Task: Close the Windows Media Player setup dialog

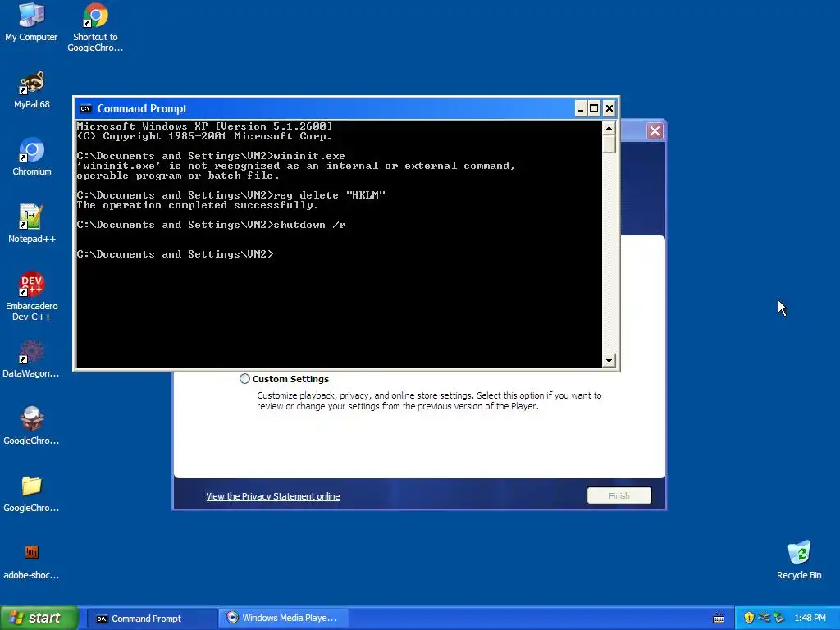Action: tap(655, 131)
